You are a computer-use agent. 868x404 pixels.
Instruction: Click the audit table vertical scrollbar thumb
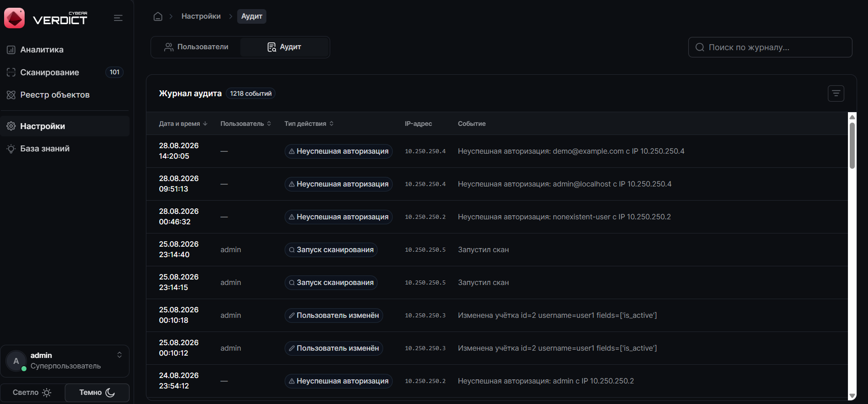coord(852,145)
